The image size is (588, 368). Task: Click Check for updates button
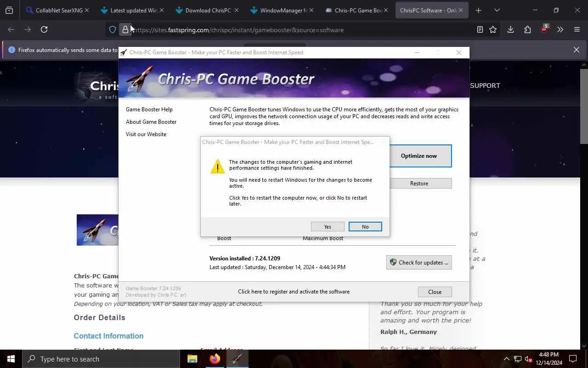pyautogui.click(x=419, y=262)
